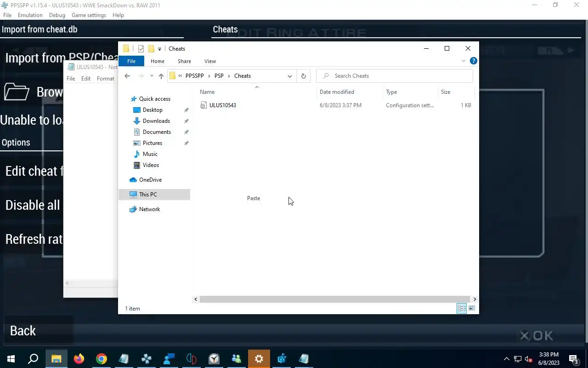Screen dimensions: 588x368
Task: Click scroll right arrow in file list
Action: 475,299
